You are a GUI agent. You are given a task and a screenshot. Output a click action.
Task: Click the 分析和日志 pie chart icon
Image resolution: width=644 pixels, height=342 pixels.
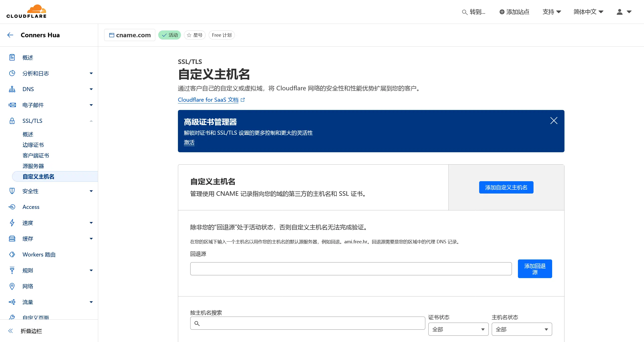12,73
